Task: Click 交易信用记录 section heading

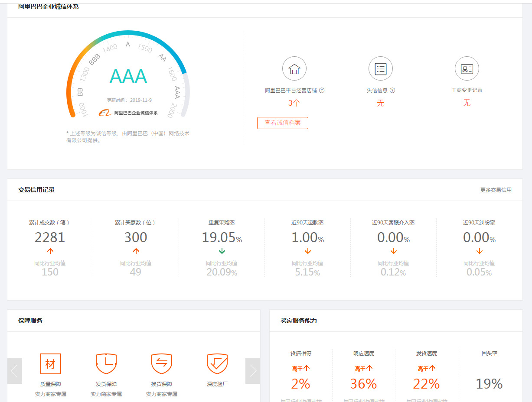Action: [36, 190]
